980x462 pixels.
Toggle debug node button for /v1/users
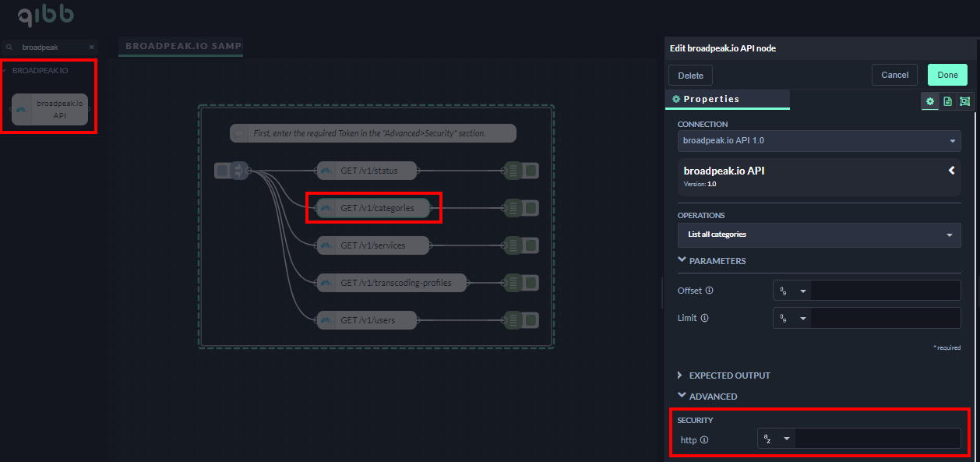tap(531, 319)
